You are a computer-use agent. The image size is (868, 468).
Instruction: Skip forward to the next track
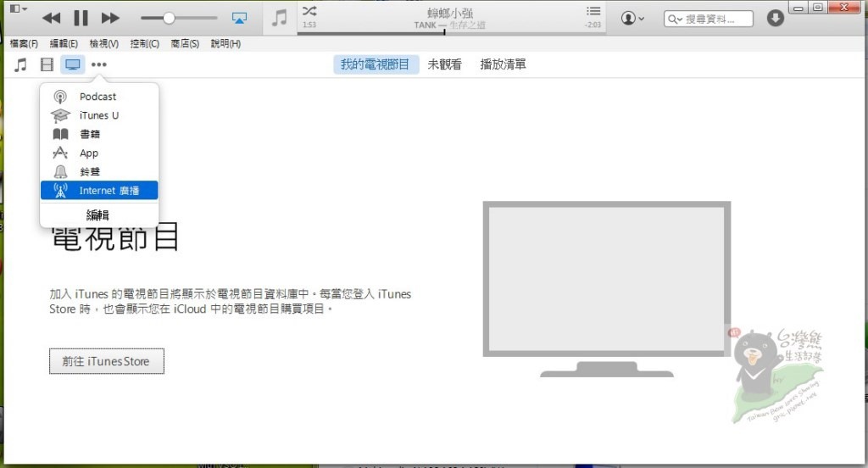pos(110,19)
